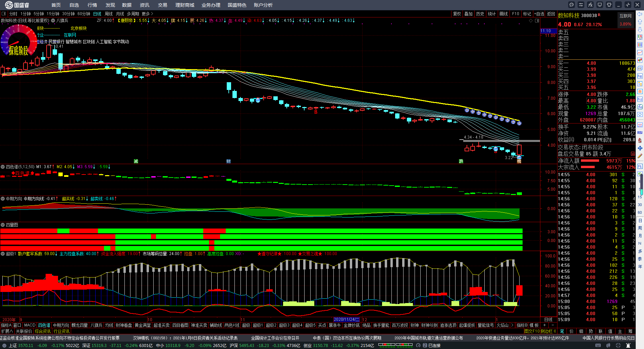Click the RSI indicator icon in right toolbar
This screenshot has height=349, width=644.
click(640, 133)
